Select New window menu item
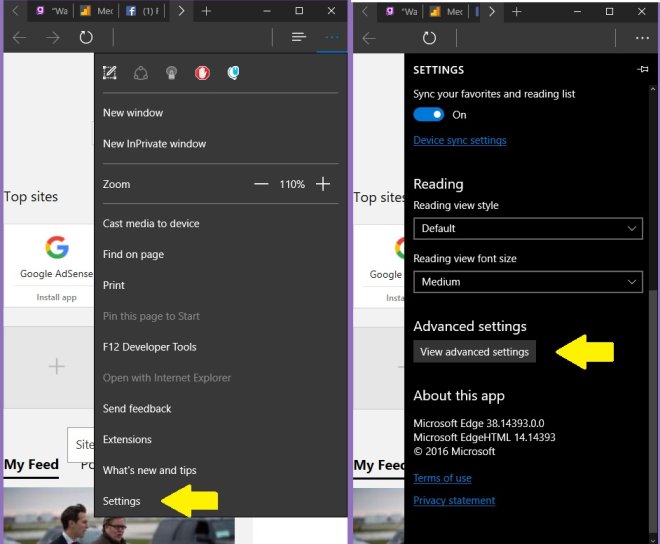 [x=133, y=113]
